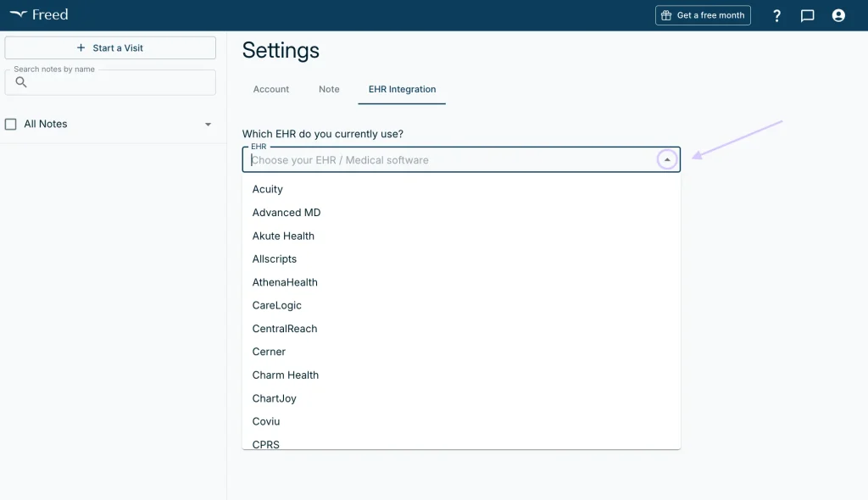
Task: Open the user account profile icon
Action: pyautogui.click(x=838, y=15)
